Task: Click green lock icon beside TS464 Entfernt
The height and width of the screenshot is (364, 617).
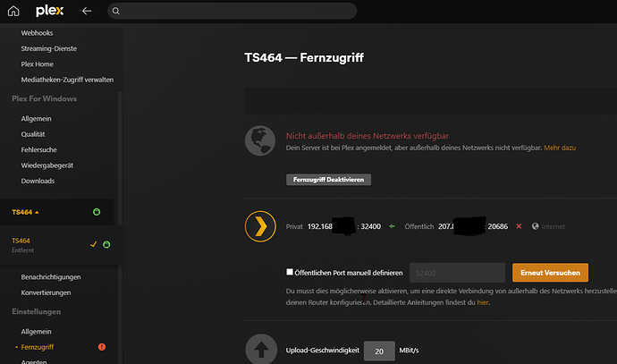Action: [106, 245]
